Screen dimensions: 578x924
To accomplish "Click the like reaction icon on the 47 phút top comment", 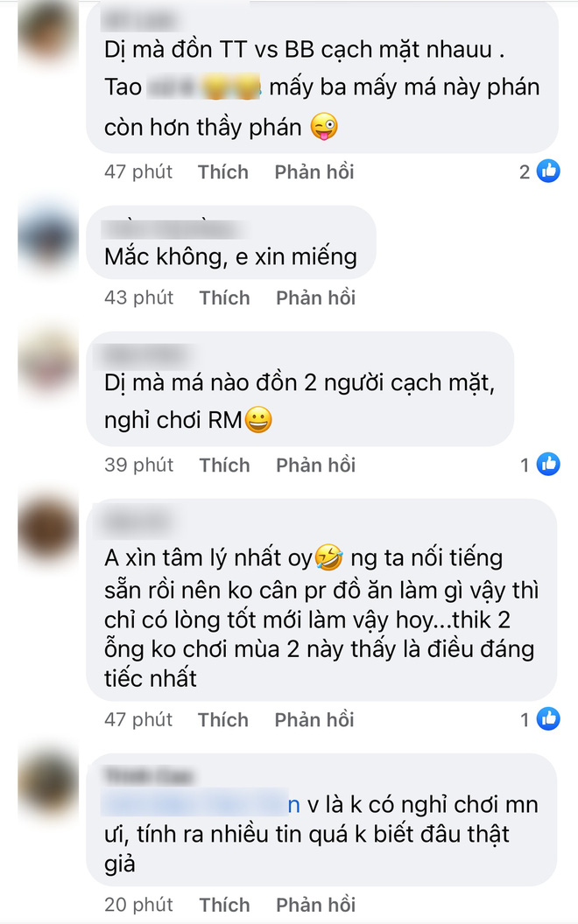I will pos(548,171).
